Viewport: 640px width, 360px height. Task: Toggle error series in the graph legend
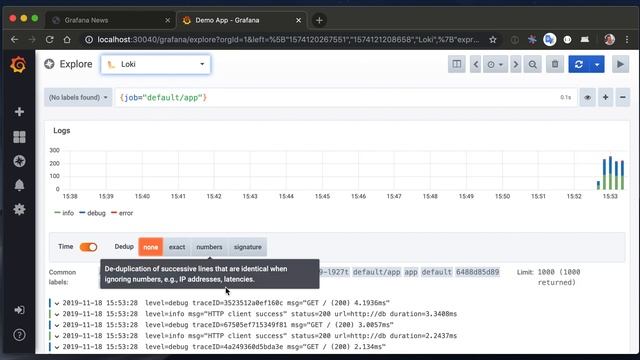pyautogui.click(x=122, y=213)
